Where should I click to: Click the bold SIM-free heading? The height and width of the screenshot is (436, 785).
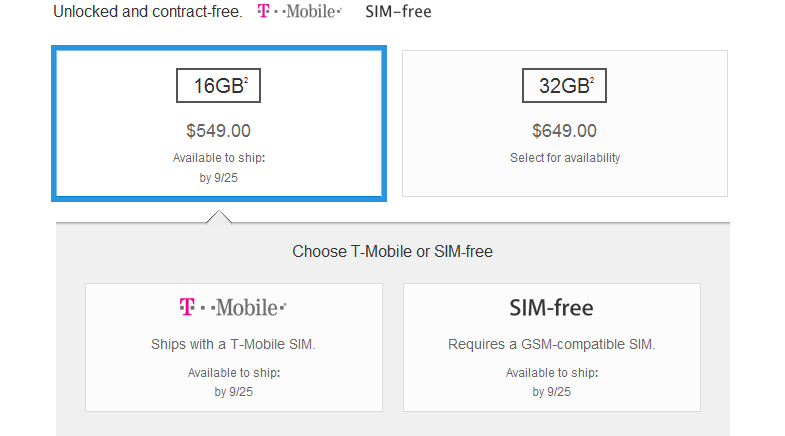(551, 307)
